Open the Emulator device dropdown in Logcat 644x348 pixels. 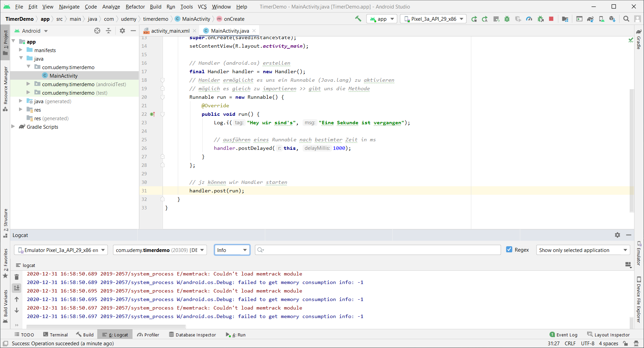coord(61,250)
